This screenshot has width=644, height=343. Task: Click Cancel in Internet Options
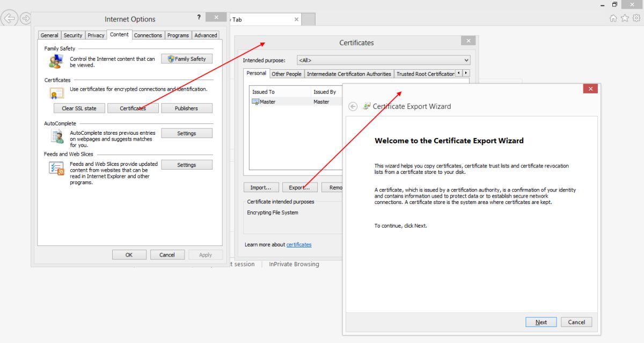pyautogui.click(x=167, y=255)
